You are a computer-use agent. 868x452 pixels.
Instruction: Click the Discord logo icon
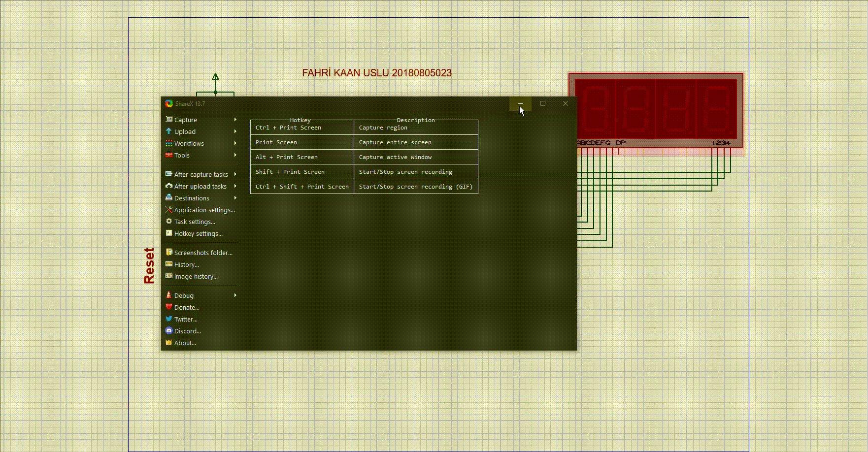point(169,331)
